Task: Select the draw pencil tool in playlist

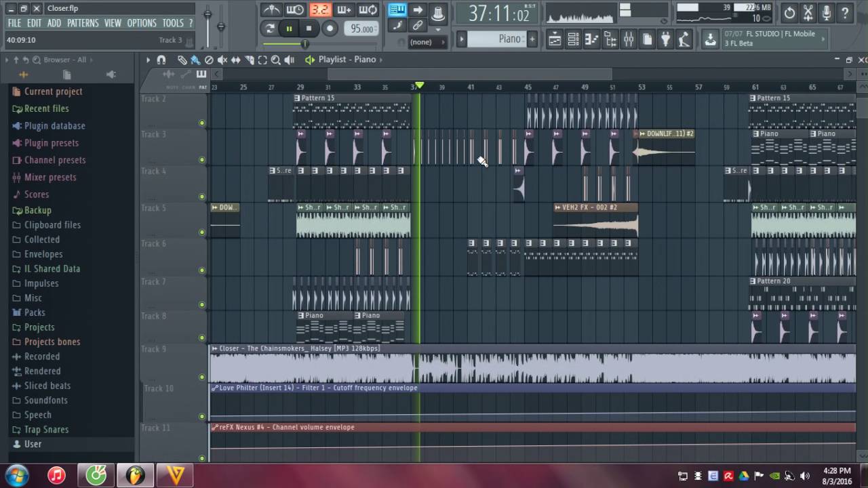Action: point(182,60)
